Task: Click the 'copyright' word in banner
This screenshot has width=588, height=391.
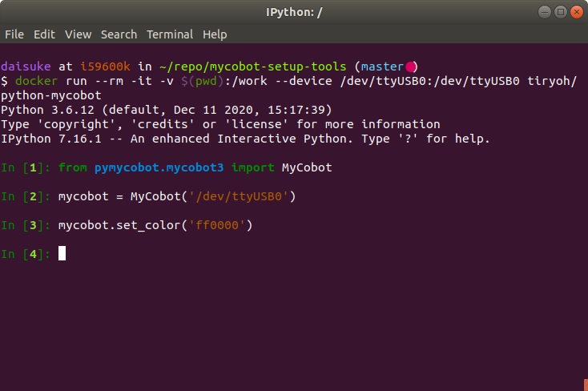Action: click(x=76, y=124)
